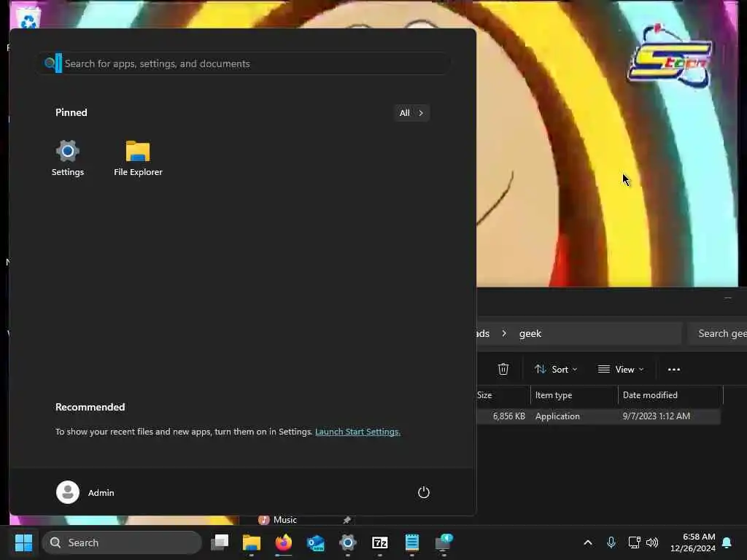
Task: Sort by the Date modified column header
Action: 670,394
